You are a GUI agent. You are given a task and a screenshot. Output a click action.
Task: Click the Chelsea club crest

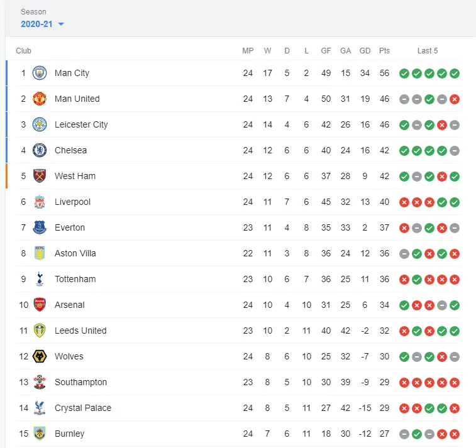(x=40, y=150)
